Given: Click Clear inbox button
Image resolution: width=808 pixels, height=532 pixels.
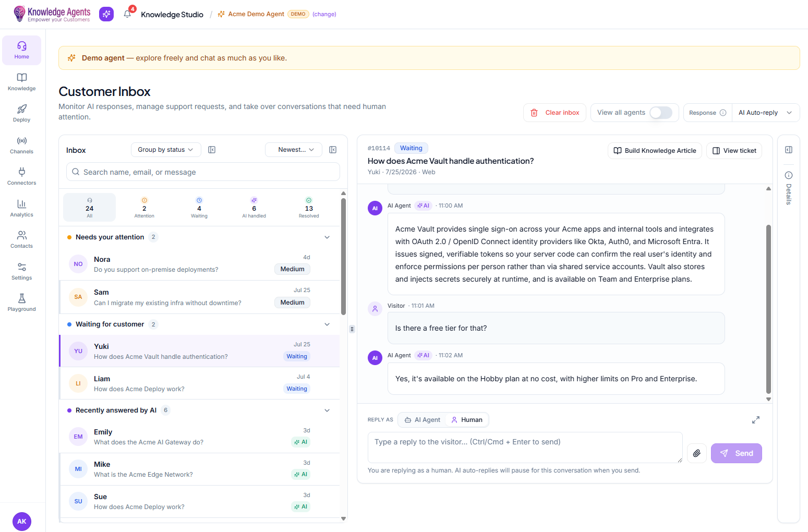Looking at the screenshot, I should (555, 113).
